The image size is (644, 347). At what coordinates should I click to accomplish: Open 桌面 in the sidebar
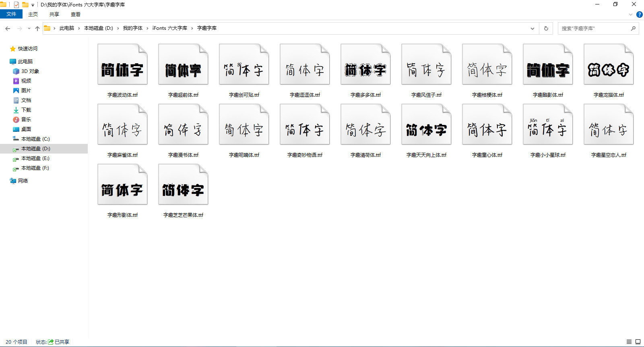pyautogui.click(x=26, y=129)
